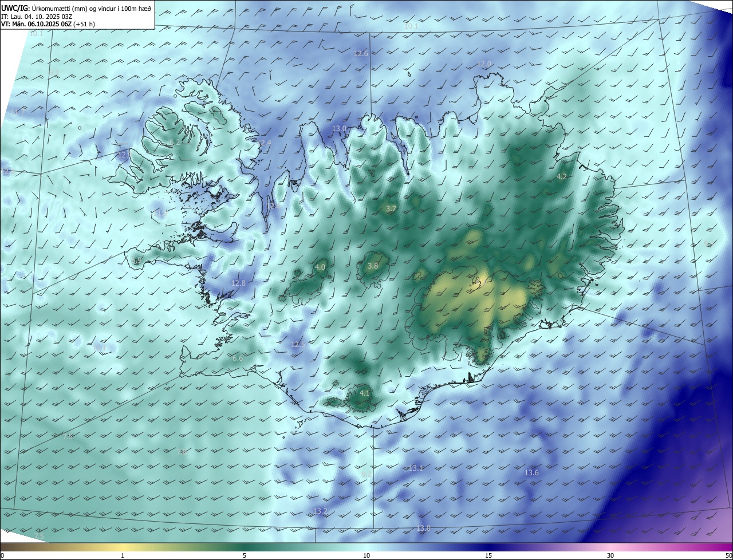The height and width of the screenshot is (560, 733).
Task: Click the '(+51 h)' forecast offset text
Action: point(85,24)
